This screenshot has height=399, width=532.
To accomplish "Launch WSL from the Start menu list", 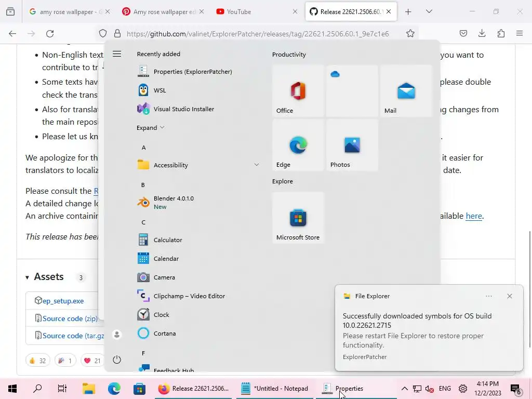I will click(x=152, y=90).
